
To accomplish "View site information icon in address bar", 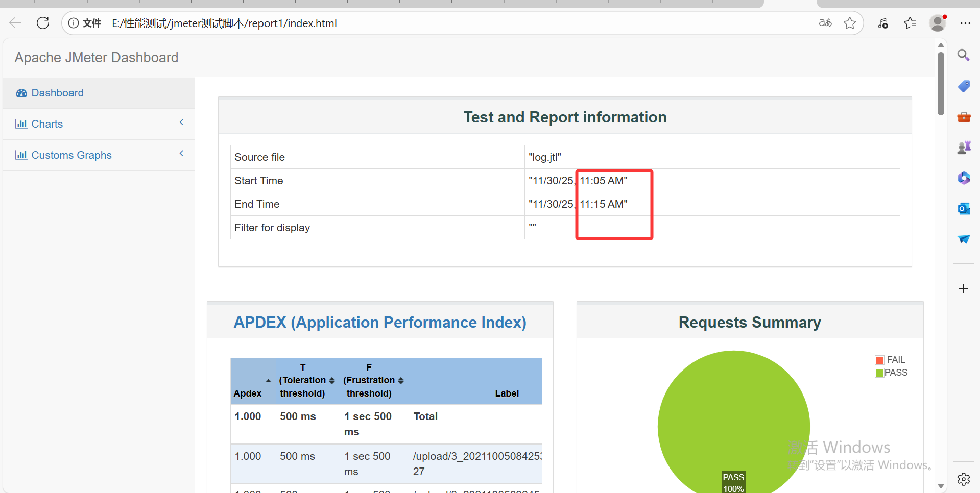I will click(74, 23).
